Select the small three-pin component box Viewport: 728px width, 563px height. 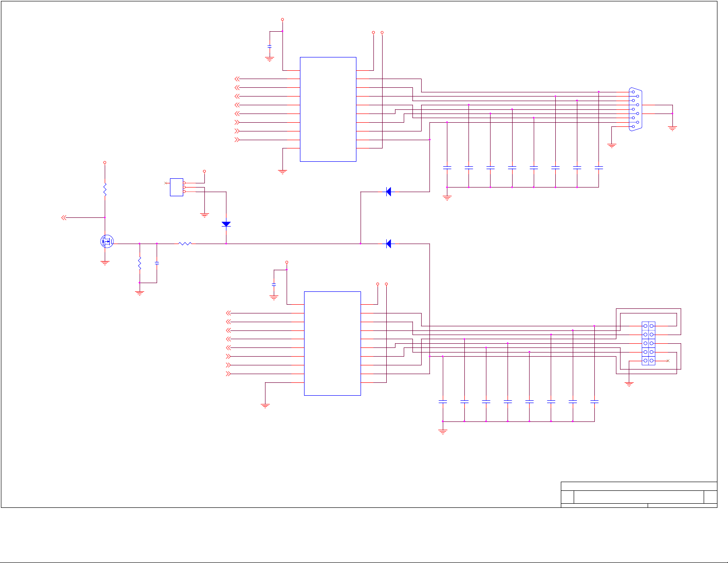pos(176,187)
